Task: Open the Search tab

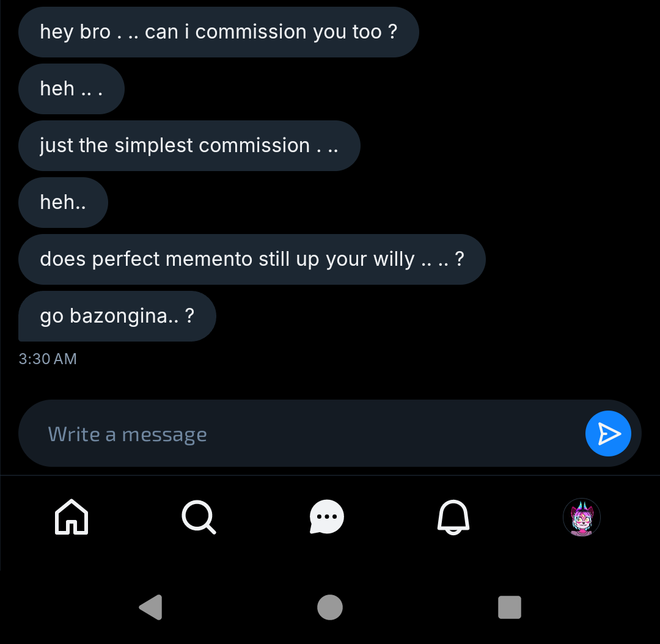Action: tap(199, 518)
